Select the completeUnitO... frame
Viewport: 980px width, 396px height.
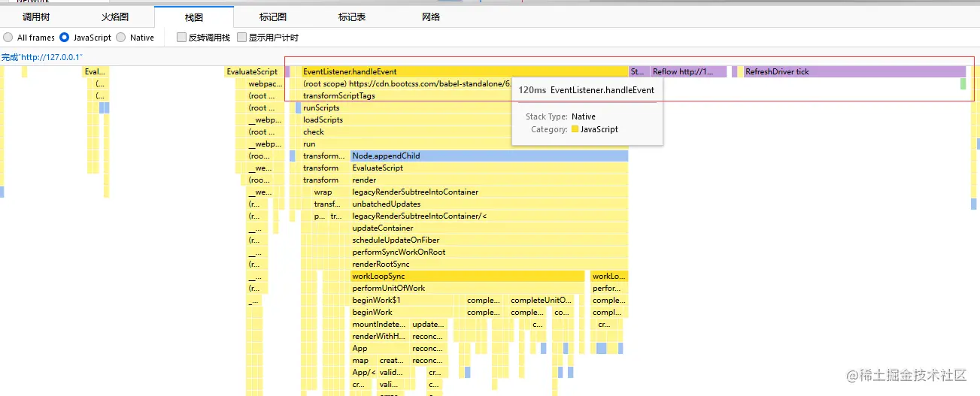click(x=541, y=301)
